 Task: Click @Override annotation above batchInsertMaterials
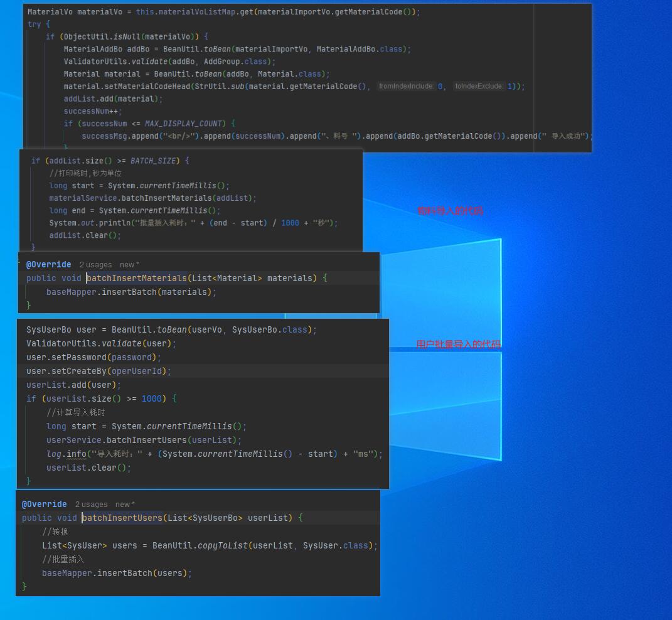(x=48, y=265)
